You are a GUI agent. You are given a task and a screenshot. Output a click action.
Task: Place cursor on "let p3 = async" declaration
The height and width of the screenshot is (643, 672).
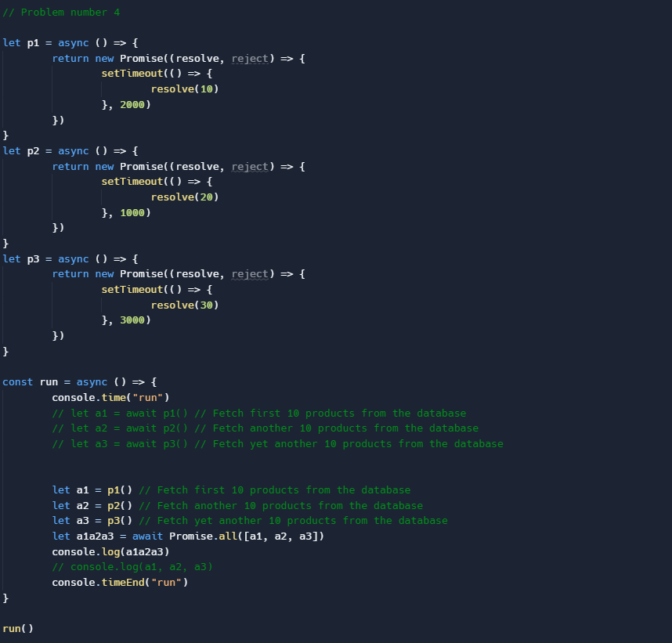(x=45, y=259)
